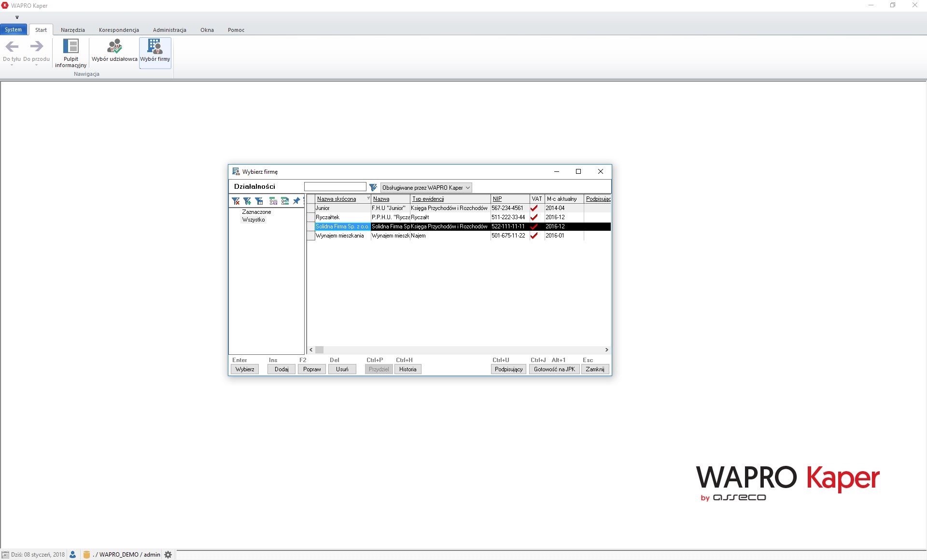Click the Gotowość na JPK button

(x=554, y=369)
